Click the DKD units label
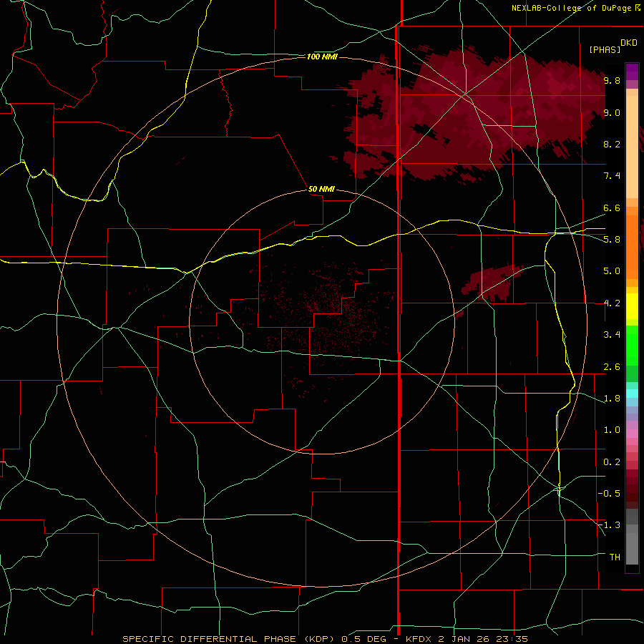 click(x=629, y=43)
